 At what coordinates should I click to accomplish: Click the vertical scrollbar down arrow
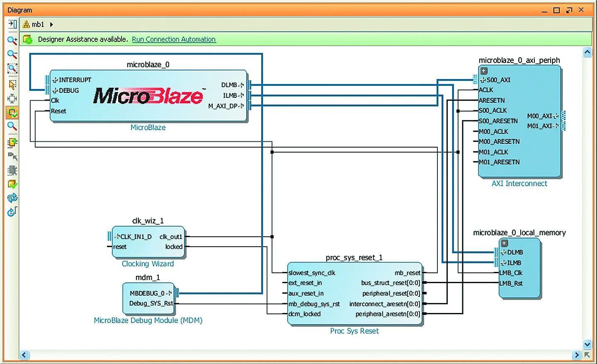tap(587, 344)
